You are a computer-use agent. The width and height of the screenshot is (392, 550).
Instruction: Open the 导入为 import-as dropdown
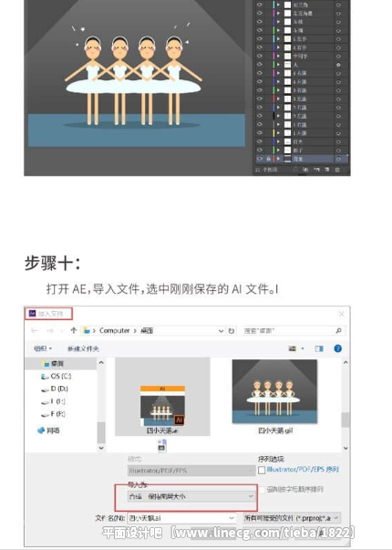191,496
